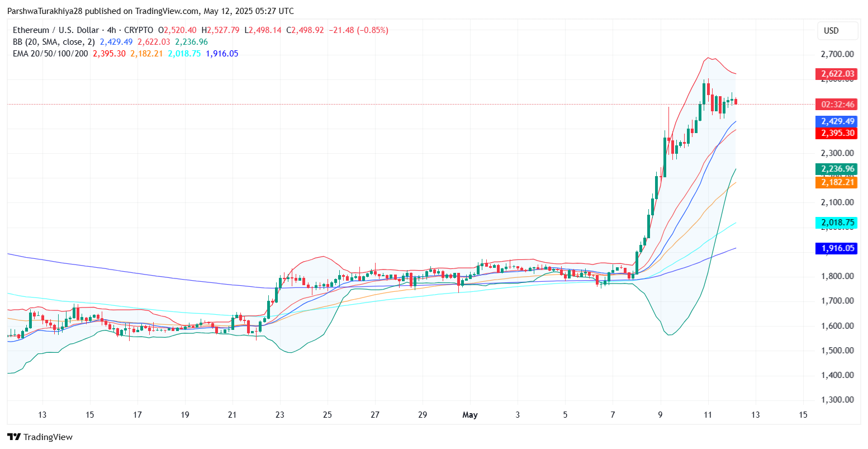The height and width of the screenshot is (449, 868).
Task: Click the 23 date marker on time axis
Action: 279,415
